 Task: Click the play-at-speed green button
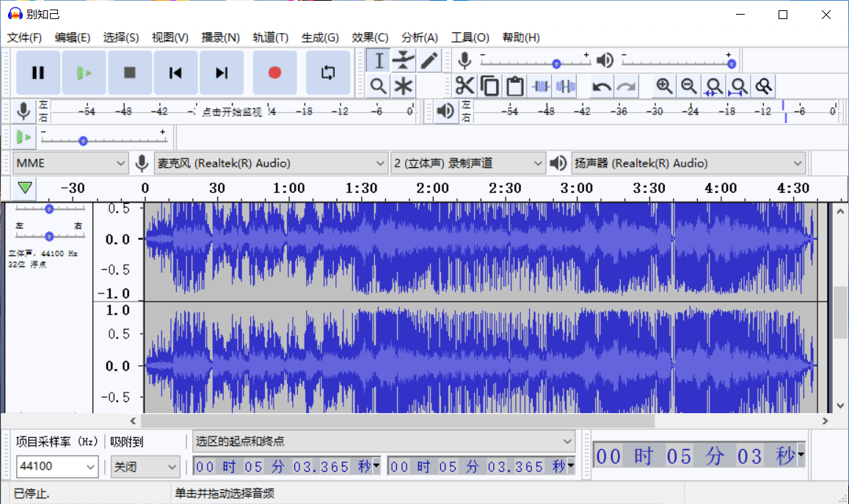[x=23, y=137]
